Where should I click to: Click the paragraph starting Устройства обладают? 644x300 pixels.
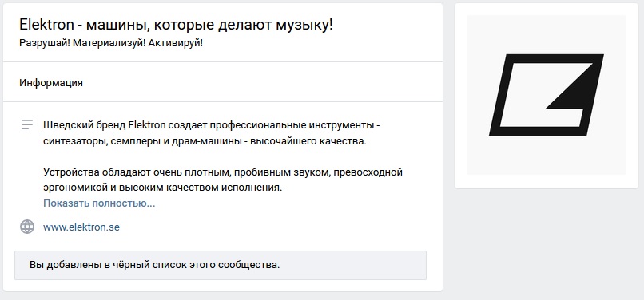223,180
